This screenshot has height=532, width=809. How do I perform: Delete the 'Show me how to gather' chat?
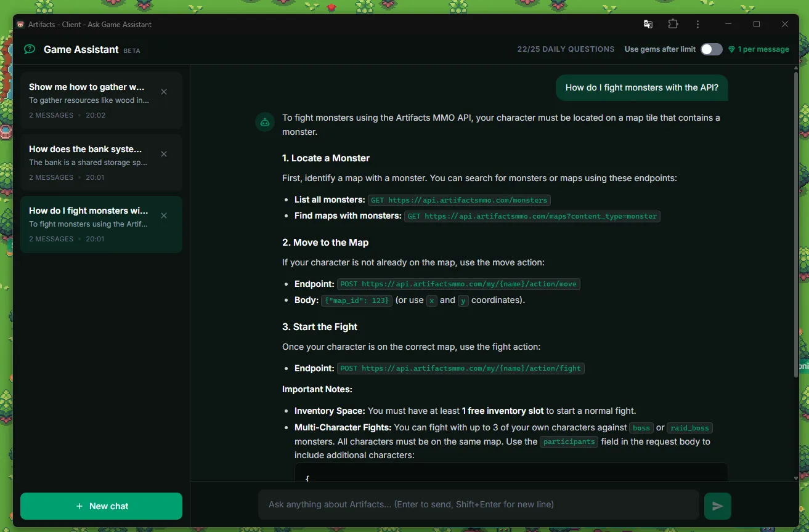point(164,92)
